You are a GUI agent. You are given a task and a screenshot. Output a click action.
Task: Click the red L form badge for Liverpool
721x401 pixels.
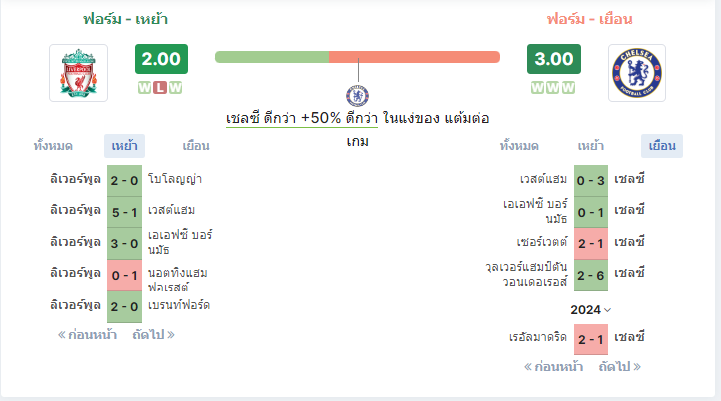160,87
